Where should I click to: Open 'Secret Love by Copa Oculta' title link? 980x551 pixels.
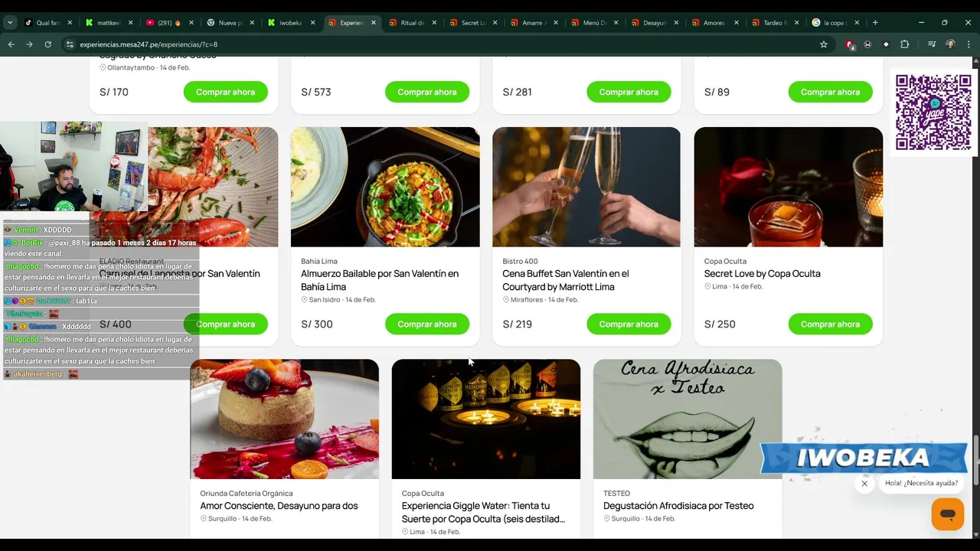pos(762,273)
